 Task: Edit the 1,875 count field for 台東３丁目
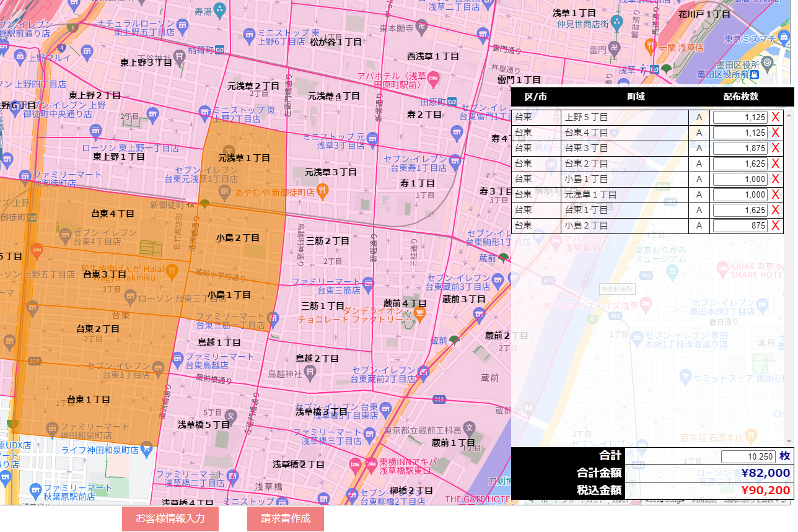[x=740, y=148]
